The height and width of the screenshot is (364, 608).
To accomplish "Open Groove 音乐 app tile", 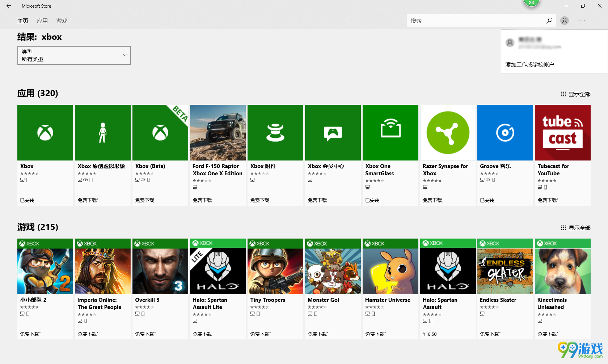I will click(x=505, y=133).
